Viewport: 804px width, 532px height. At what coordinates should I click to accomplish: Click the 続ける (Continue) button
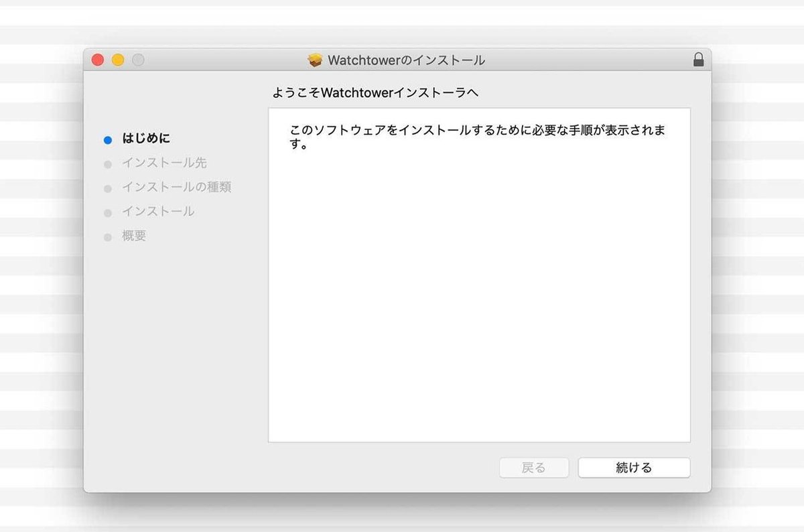coord(634,468)
